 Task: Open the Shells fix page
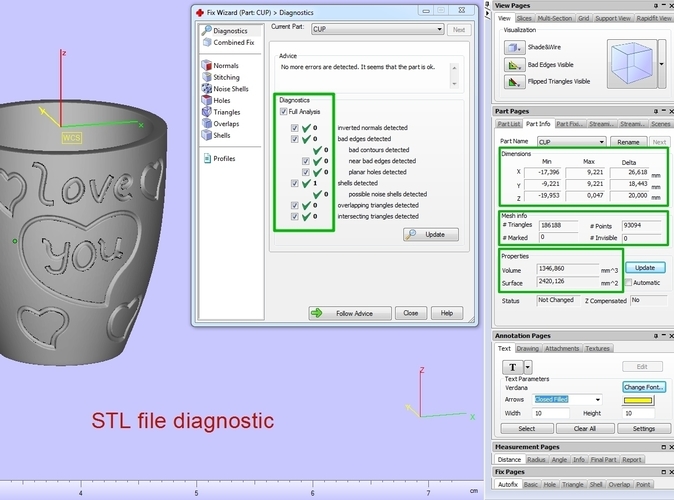click(216, 135)
